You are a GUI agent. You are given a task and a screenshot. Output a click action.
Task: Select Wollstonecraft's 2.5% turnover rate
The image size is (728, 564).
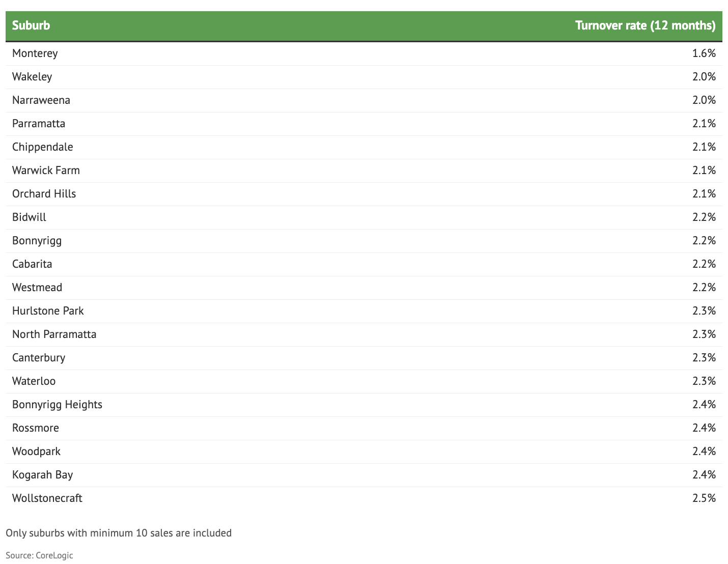(704, 498)
